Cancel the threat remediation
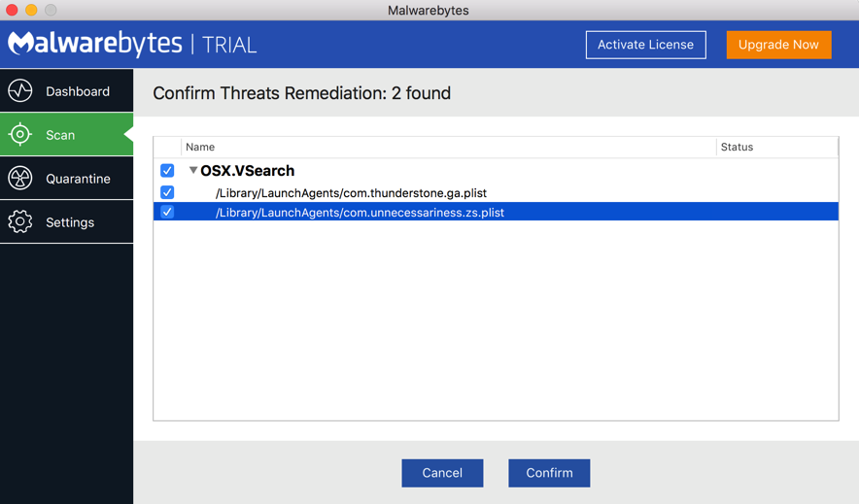 (442, 473)
